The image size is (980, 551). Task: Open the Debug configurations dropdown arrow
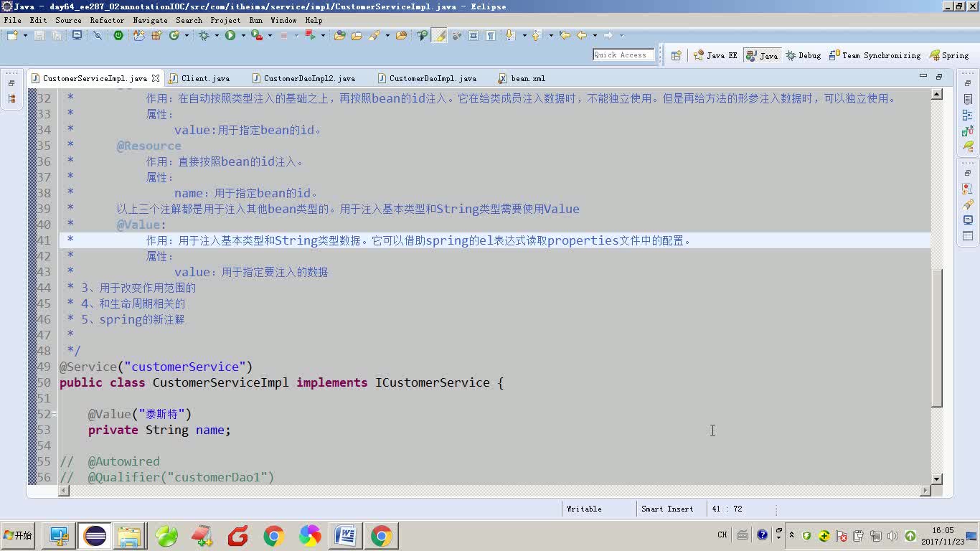[217, 35]
